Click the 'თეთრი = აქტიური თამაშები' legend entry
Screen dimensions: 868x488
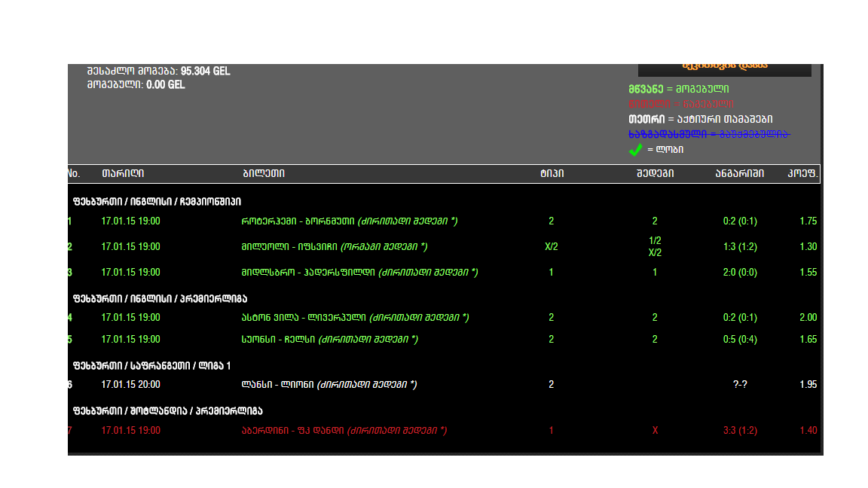pyautogui.click(x=700, y=119)
